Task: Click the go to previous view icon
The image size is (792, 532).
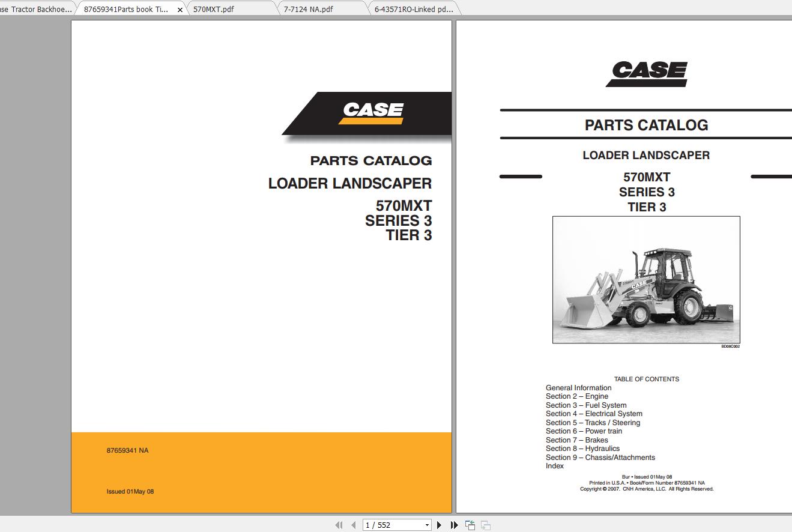Action: coord(470,525)
